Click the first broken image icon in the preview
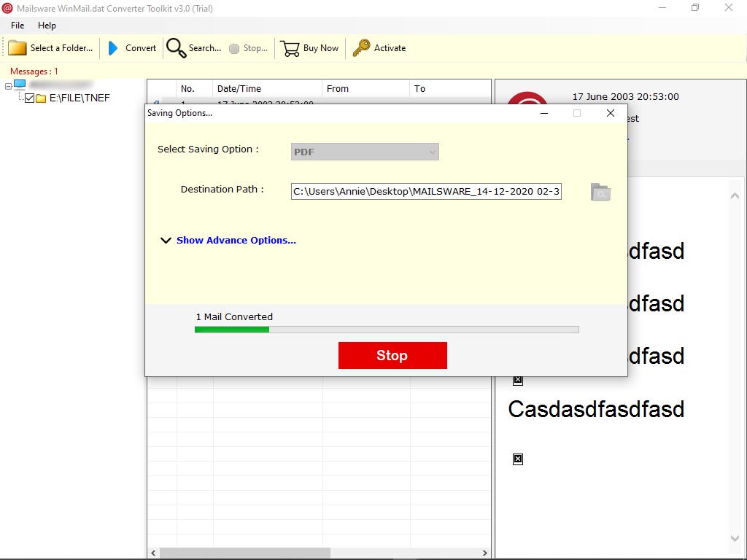The image size is (747, 560). coord(518,380)
